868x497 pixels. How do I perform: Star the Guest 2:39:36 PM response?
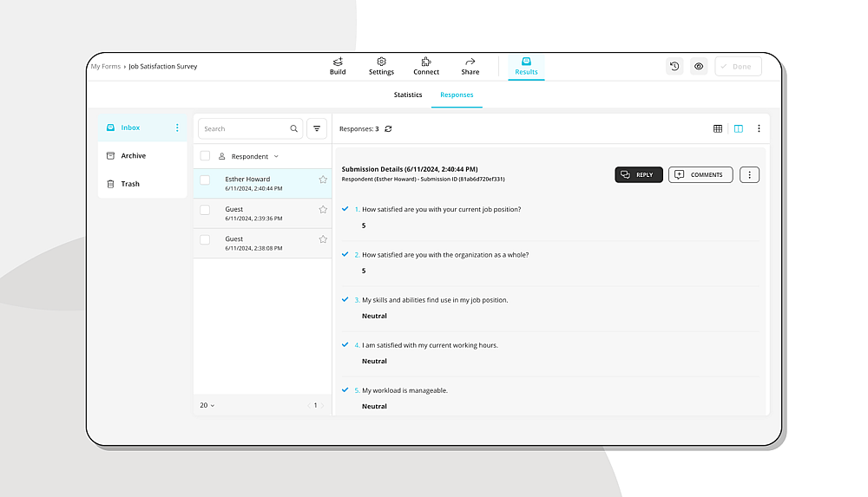point(323,209)
